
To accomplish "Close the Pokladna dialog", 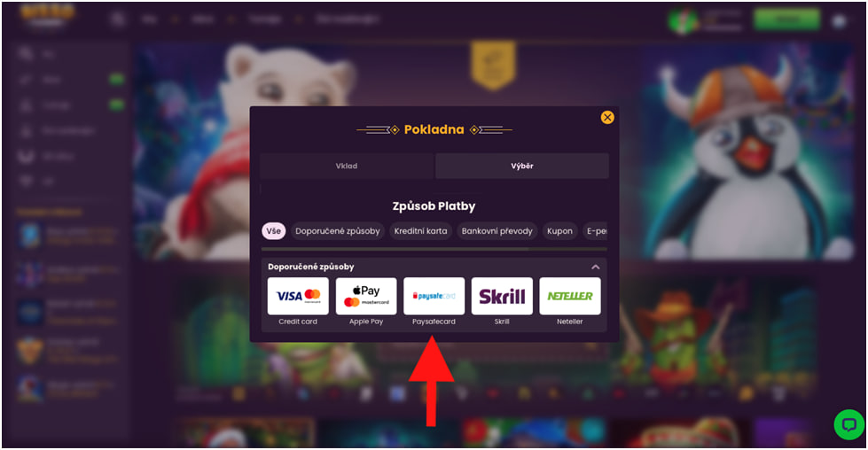I will click(607, 117).
